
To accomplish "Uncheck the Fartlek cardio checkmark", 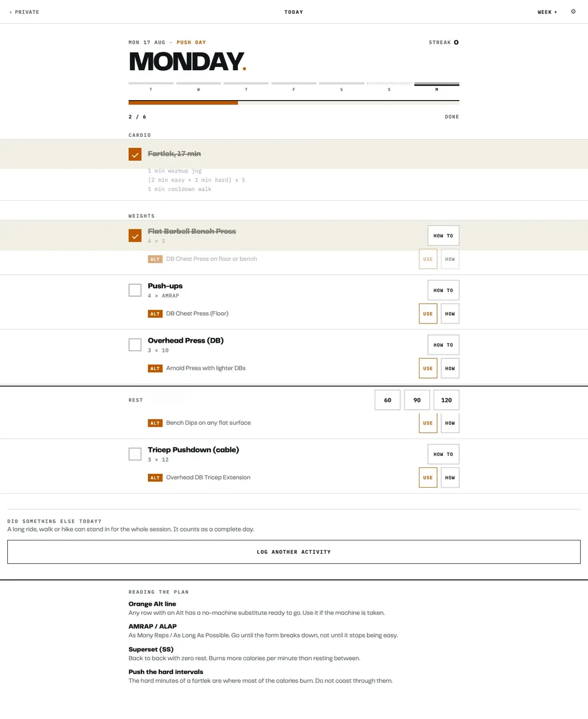I will (x=135, y=154).
